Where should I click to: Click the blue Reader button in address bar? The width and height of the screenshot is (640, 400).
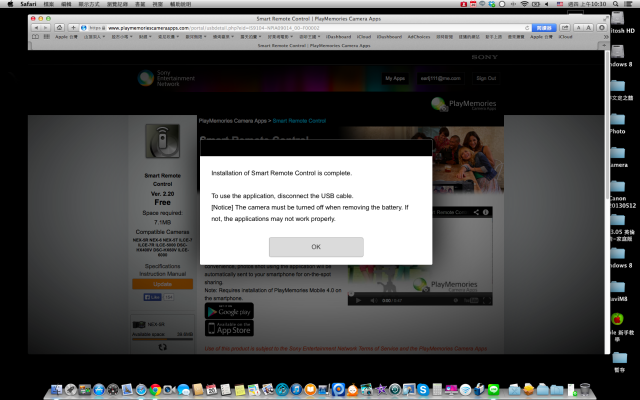pyautogui.click(x=544, y=28)
